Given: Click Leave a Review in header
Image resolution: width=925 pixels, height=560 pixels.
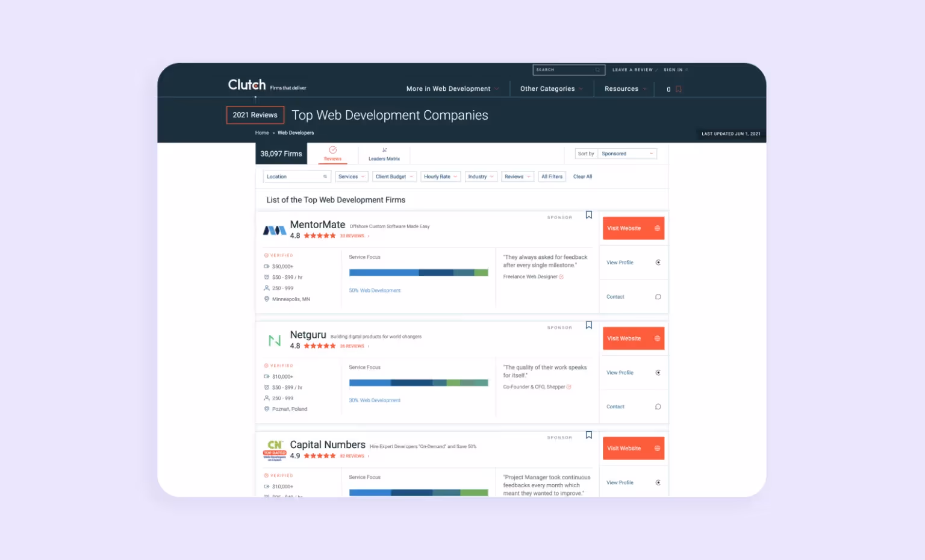Looking at the screenshot, I should (x=632, y=70).
